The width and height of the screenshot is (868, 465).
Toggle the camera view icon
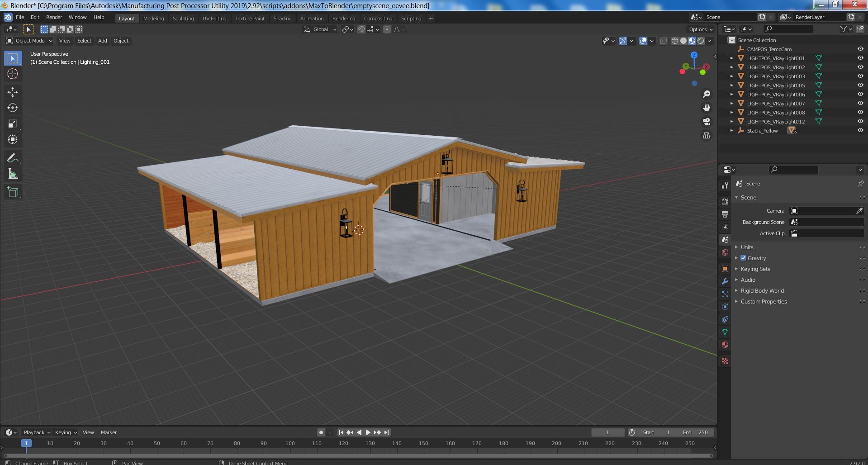pyautogui.click(x=706, y=122)
